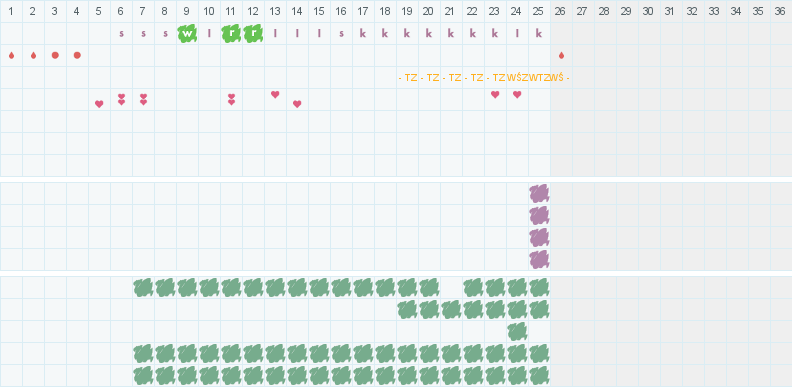Select the heart icon on day 14
Image resolution: width=792 pixels, height=387 pixels.
[297, 104]
